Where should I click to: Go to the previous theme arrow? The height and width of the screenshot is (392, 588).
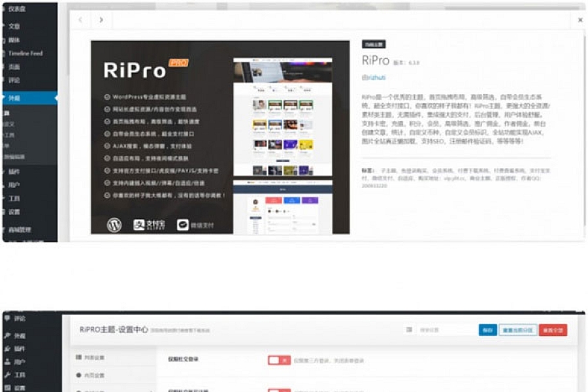click(80, 20)
